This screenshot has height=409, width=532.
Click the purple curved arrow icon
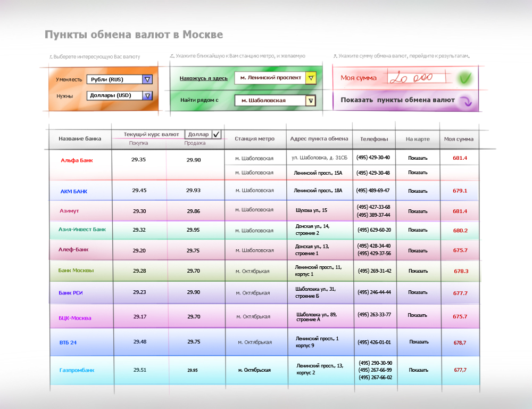tap(465, 100)
